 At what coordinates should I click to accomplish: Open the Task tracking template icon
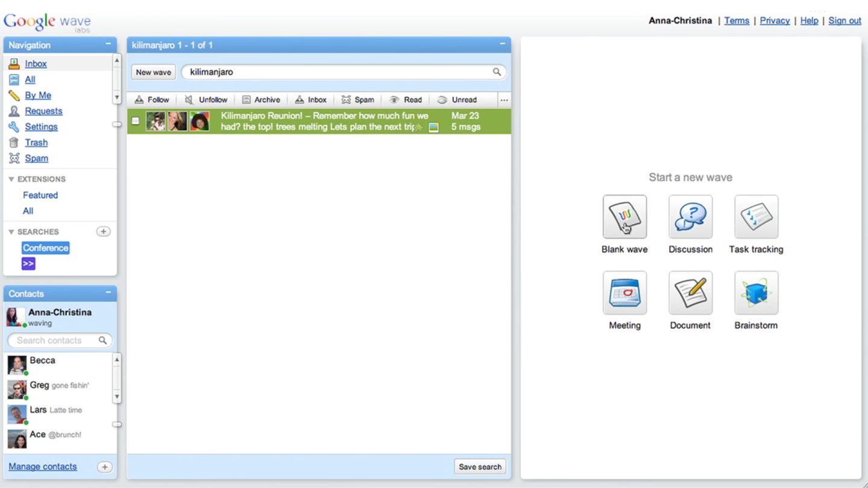pyautogui.click(x=756, y=217)
